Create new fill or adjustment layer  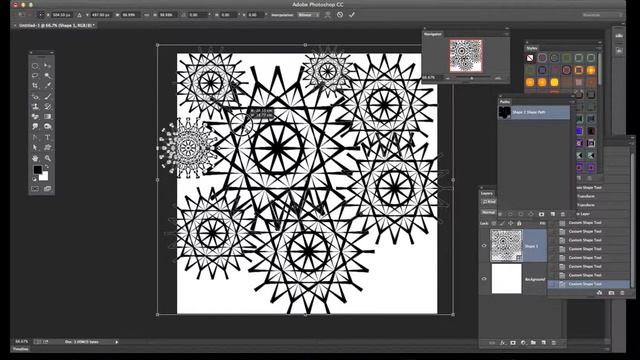[x=523, y=343]
